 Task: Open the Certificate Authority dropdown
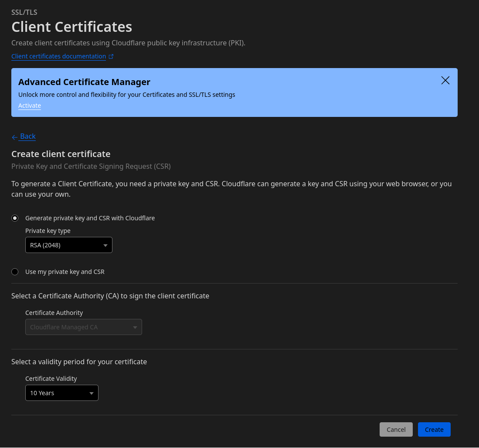(83, 327)
